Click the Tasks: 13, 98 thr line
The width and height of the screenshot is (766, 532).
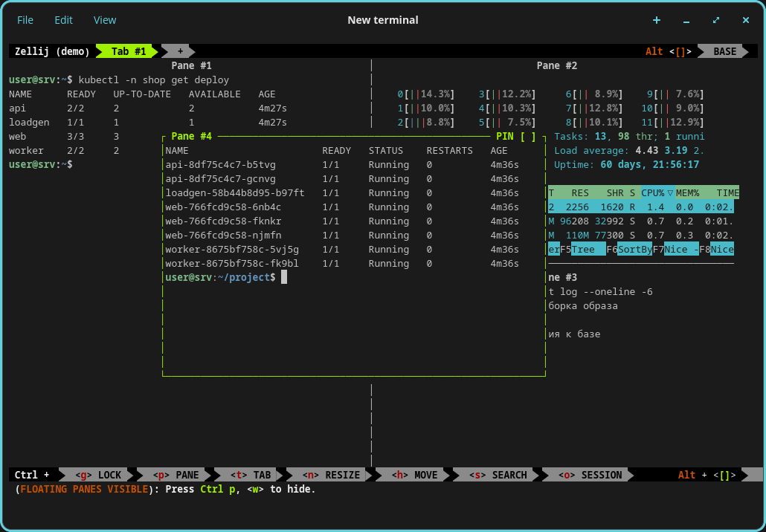click(629, 136)
